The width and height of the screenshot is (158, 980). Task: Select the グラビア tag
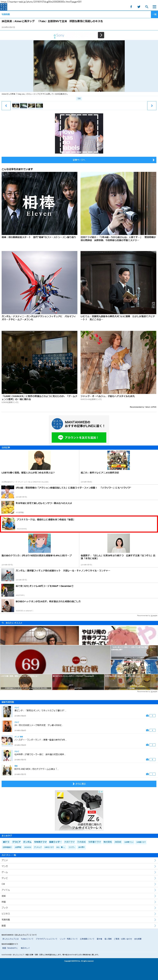tap(16, 842)
